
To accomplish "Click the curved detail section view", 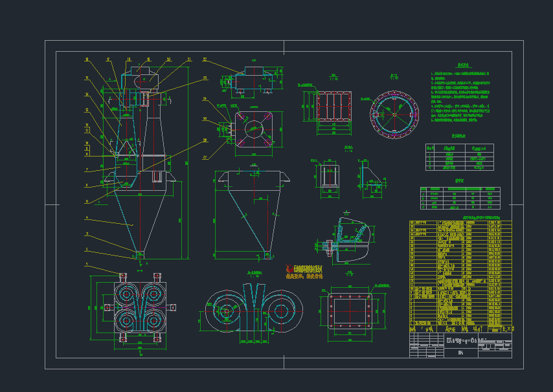I will coord(348,241).
